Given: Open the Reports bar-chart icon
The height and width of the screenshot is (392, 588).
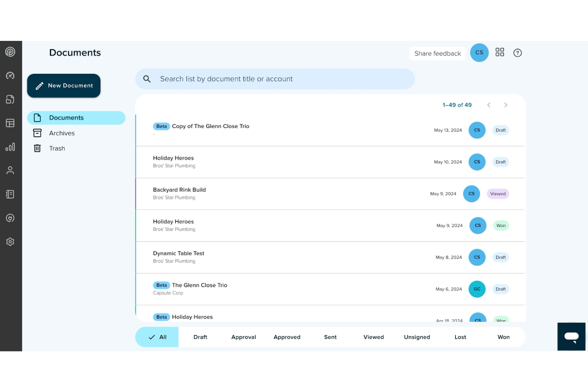Looking at the screenshot, I should (10, 147).
